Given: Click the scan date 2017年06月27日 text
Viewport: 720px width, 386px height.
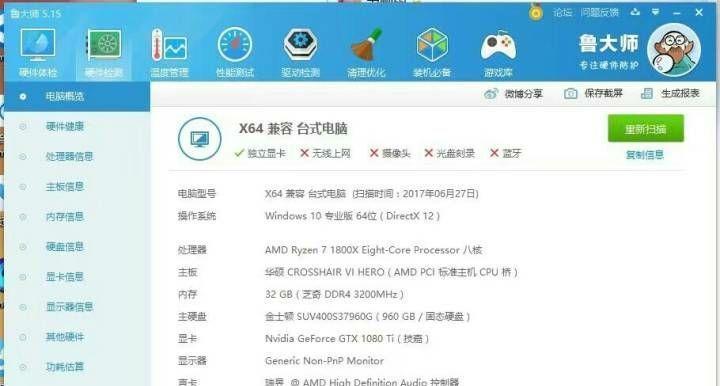Looking at the screenshot, I should [x=439, y=194].
